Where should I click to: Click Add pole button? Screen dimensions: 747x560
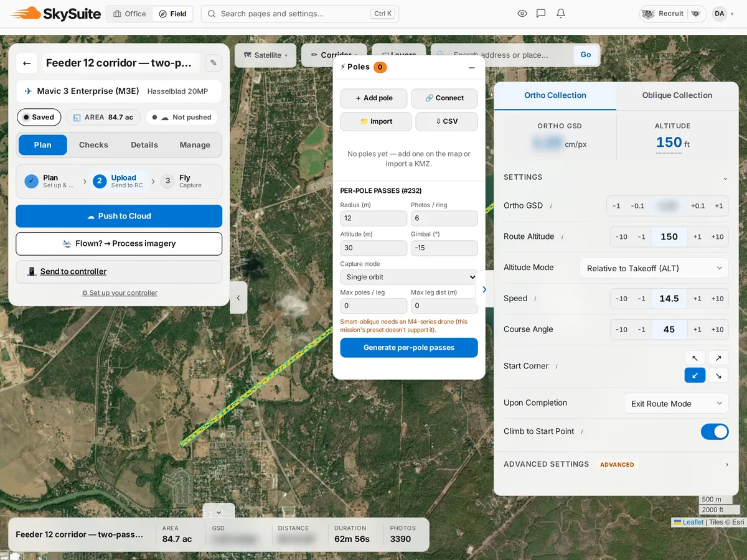pyautogui.click(x=374, y=98)
